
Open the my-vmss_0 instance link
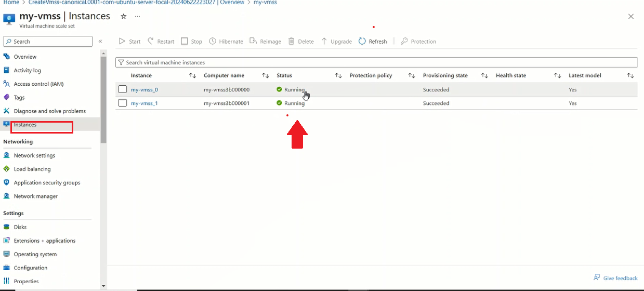click(144, 89)
